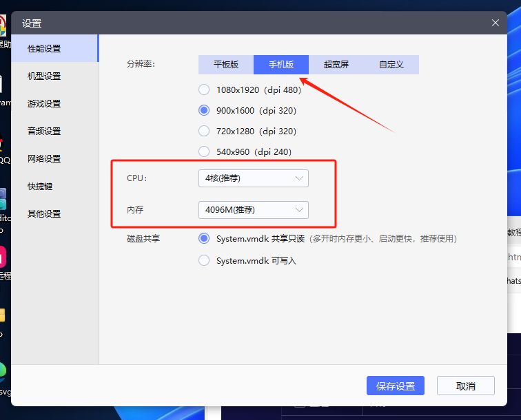Expand the CPU cores dropdown
Screen dimensions: 521x420
pyautogui.click(x=253, y=178)
